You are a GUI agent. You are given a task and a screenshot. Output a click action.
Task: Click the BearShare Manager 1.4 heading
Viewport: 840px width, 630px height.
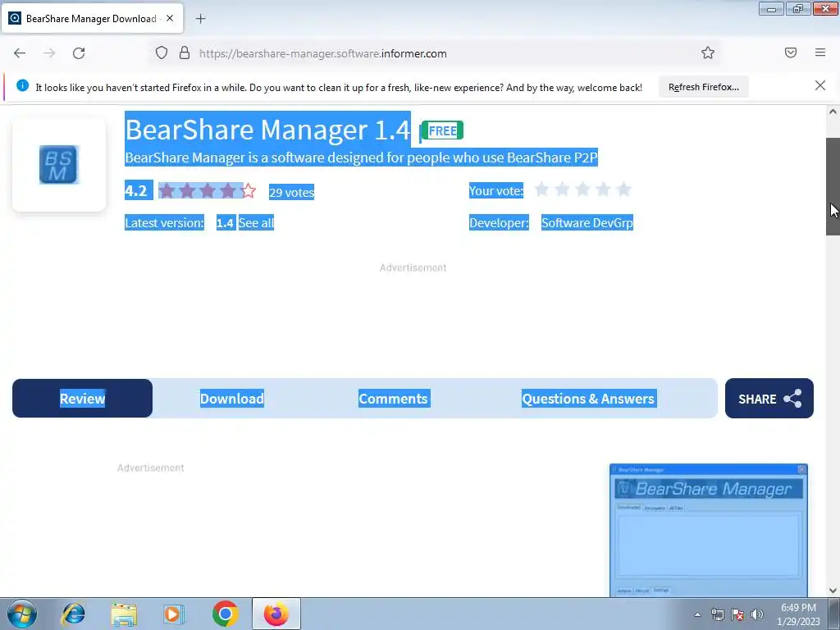point(267,130)
